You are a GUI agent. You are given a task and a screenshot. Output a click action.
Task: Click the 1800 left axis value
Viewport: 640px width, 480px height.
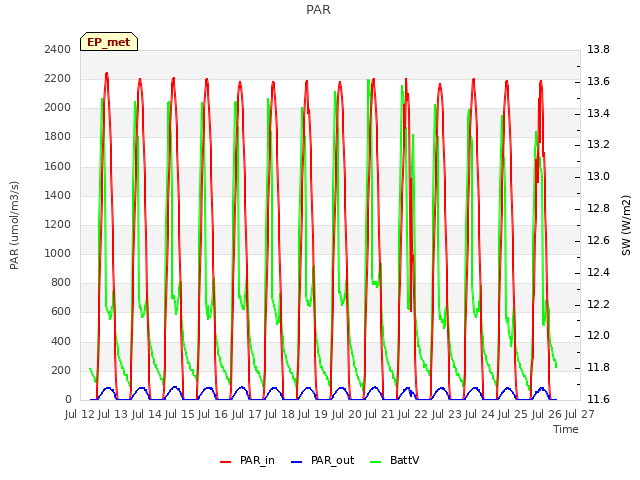58,136
